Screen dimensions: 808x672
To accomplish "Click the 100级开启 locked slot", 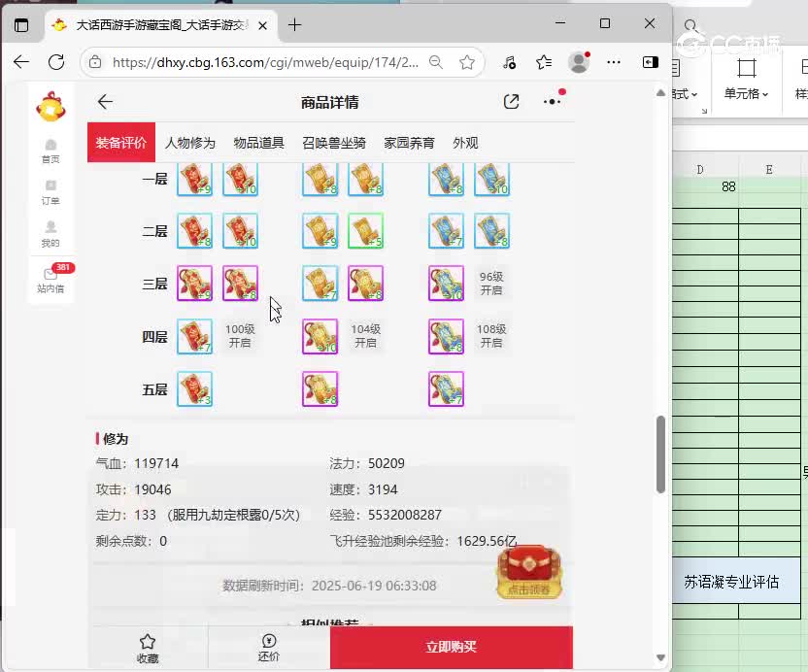I will point(240,336).
